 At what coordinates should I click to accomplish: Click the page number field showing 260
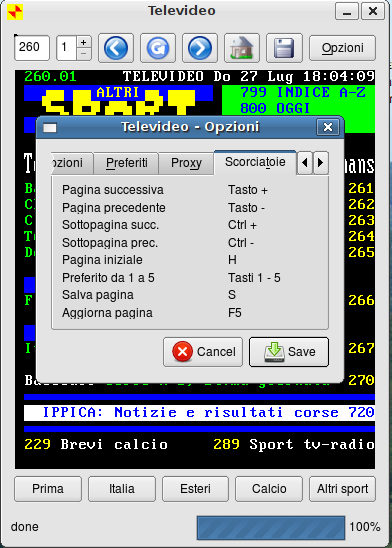32,48
